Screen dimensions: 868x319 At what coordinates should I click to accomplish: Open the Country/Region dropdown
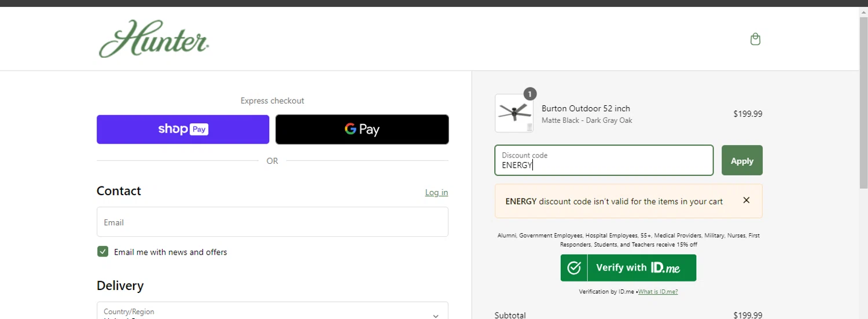point(273,311)
